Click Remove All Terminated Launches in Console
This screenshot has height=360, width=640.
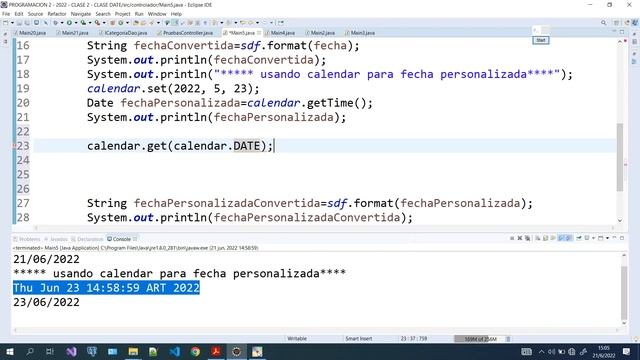527,238
